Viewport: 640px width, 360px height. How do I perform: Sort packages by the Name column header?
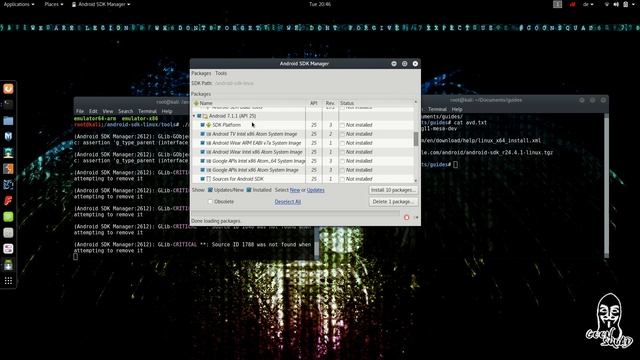249,103
